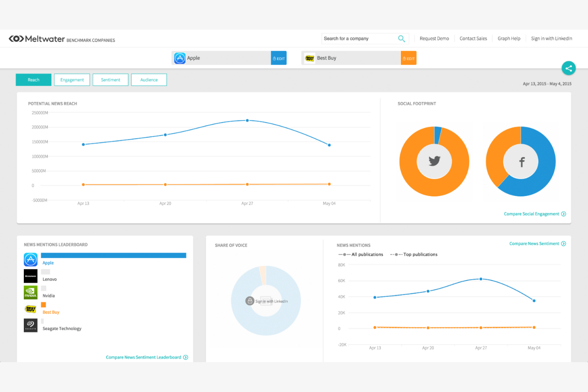Click the Best Buy logo in company bar
The height and width of the screenshot is (392, 588).
[309, 58]
